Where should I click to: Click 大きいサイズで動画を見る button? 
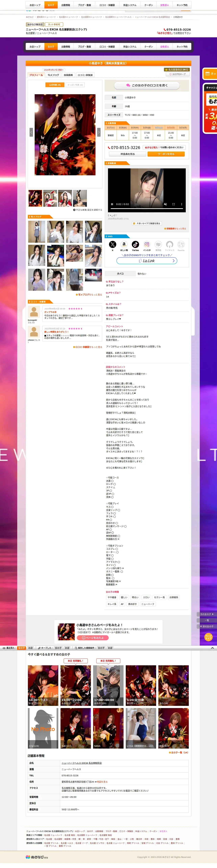[147, 223]
